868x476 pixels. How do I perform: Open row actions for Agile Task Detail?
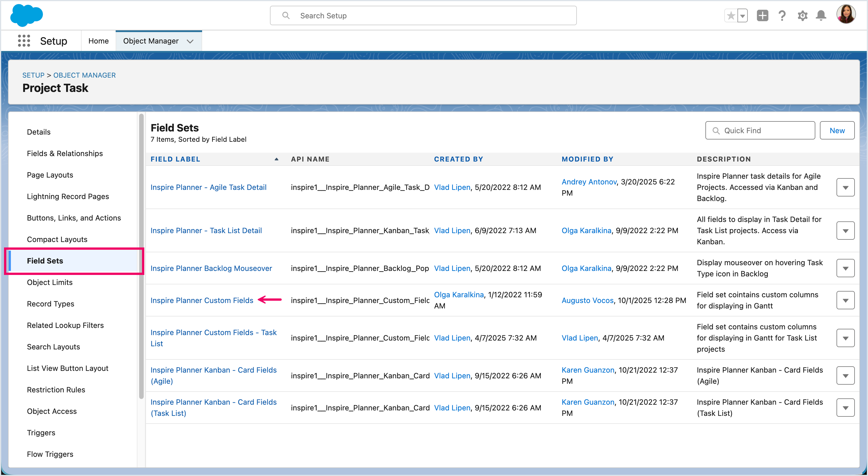(845, 187)
